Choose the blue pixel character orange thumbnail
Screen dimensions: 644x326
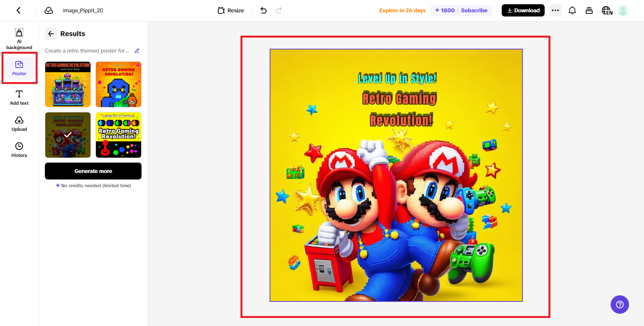pos(119,84)
